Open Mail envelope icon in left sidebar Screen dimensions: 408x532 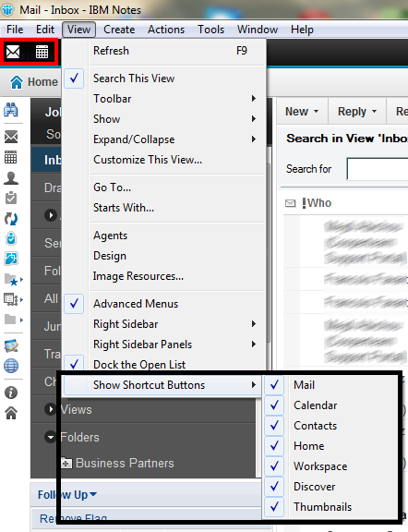[11, 137]
